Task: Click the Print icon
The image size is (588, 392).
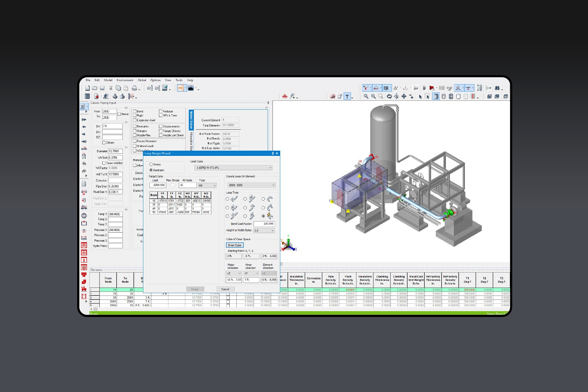Action: point(134,88)
